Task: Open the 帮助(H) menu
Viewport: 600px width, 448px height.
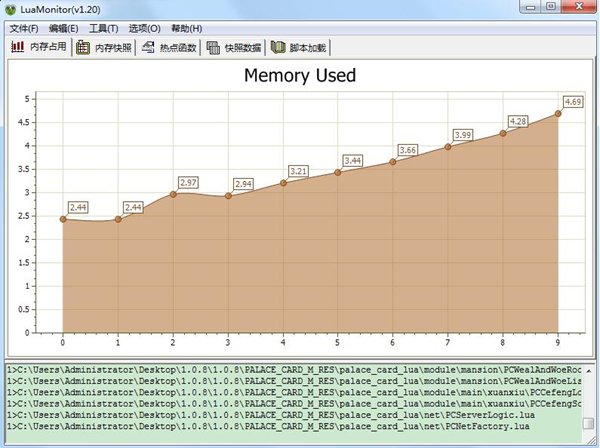Action: tap(186, 29)
